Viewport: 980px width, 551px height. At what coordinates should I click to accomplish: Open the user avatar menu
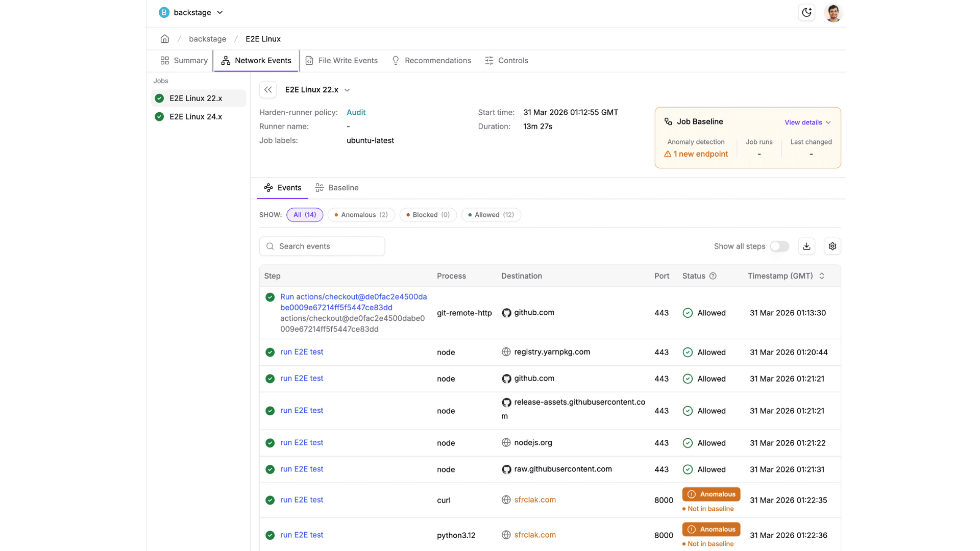tap(833, 13)
